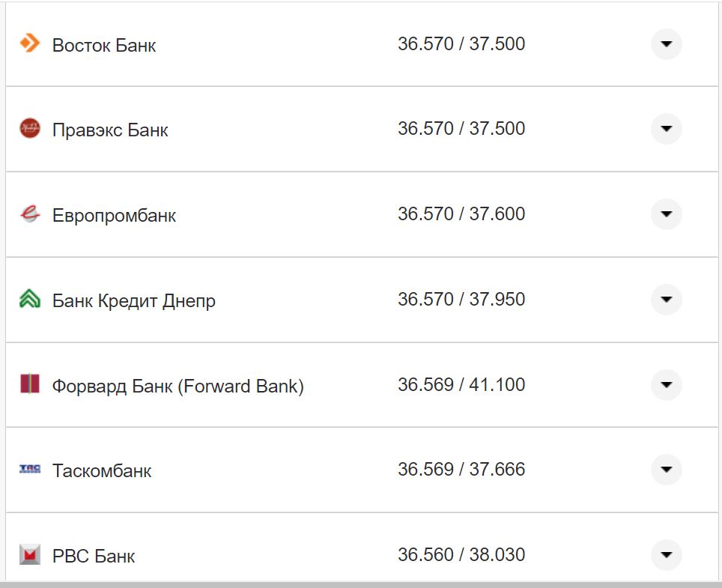Click the РВС Банк logo icon

coord(30,555)
